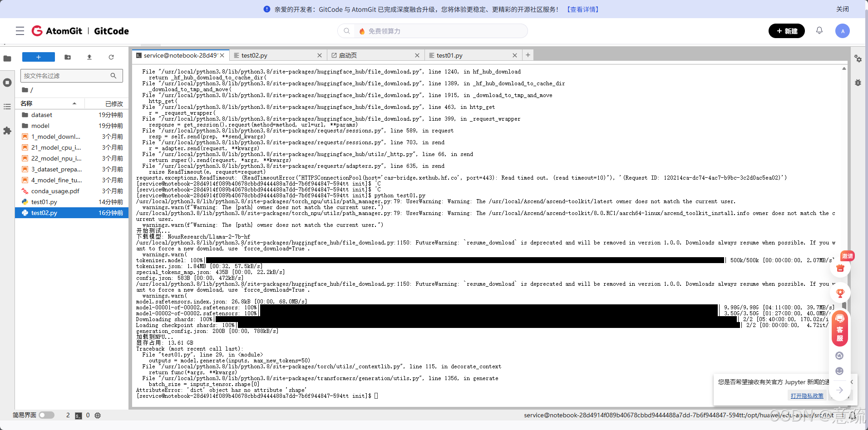Open the hamburger menu beside AtomGit logo
The image size is (868, 430).
[x=20, y=31]
